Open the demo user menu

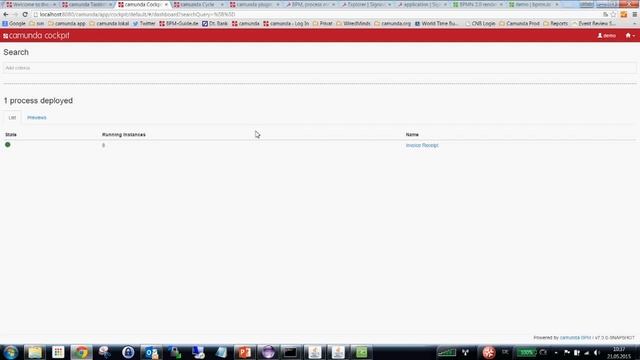(607, 36)
